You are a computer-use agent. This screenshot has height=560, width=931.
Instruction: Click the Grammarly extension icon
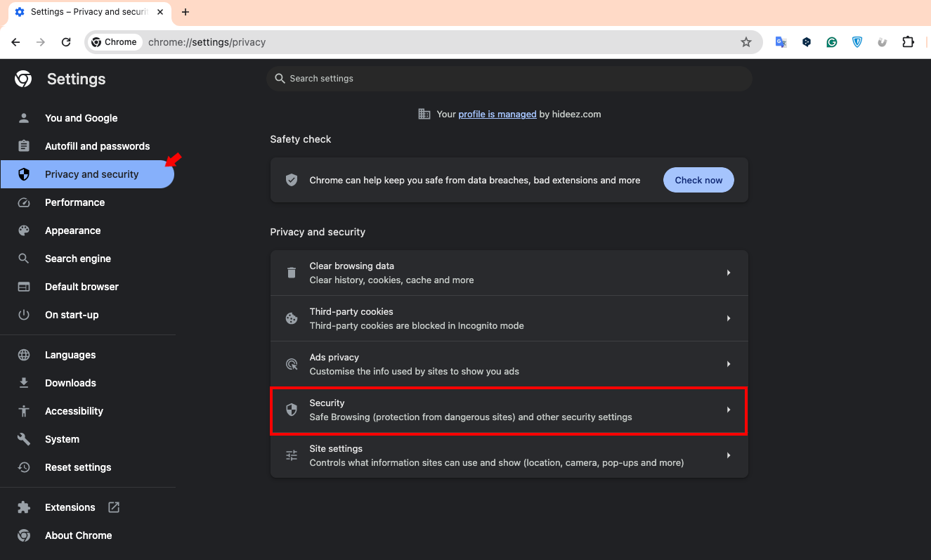point(831,42)
